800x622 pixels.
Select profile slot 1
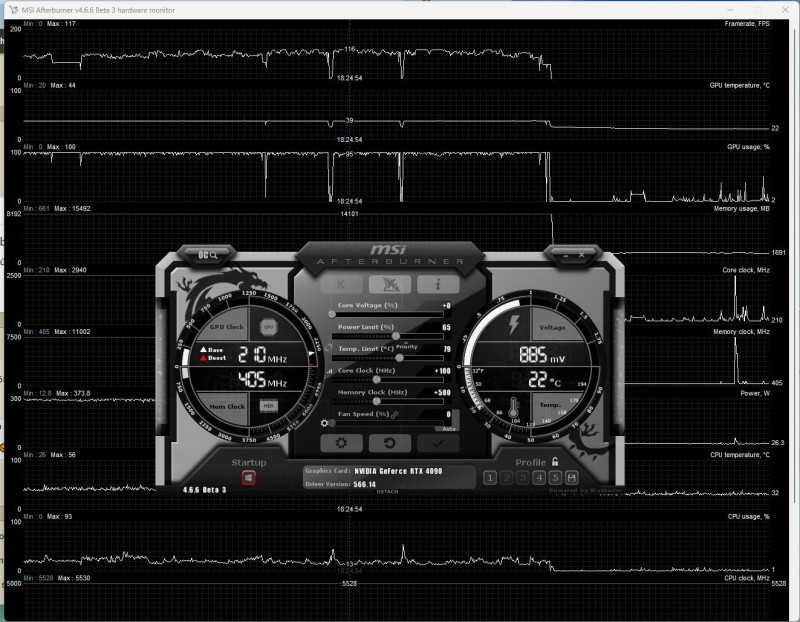[490, 478]
